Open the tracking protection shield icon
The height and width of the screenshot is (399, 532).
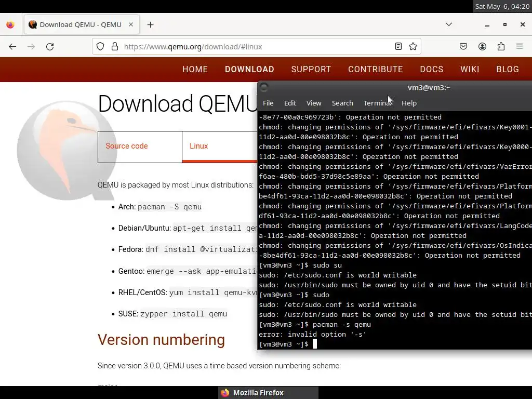100,46
